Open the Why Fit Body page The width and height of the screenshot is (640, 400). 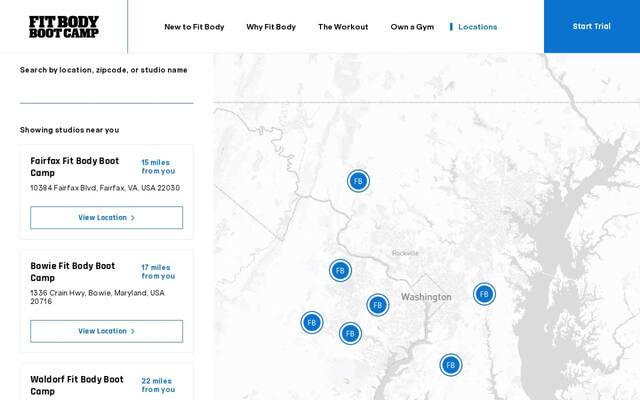[x=271, y=27]
